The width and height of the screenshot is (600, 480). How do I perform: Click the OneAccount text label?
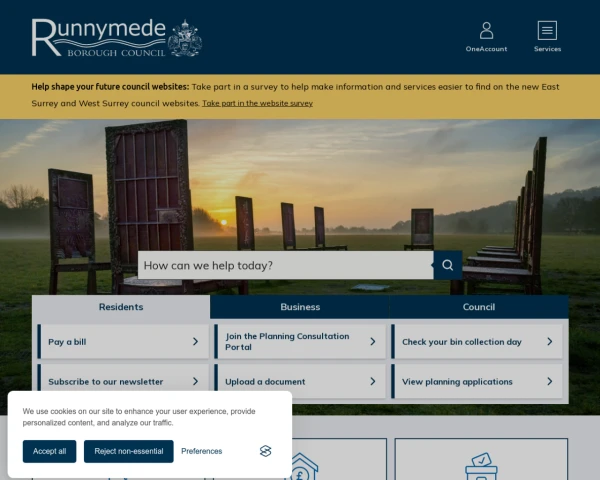486,49
